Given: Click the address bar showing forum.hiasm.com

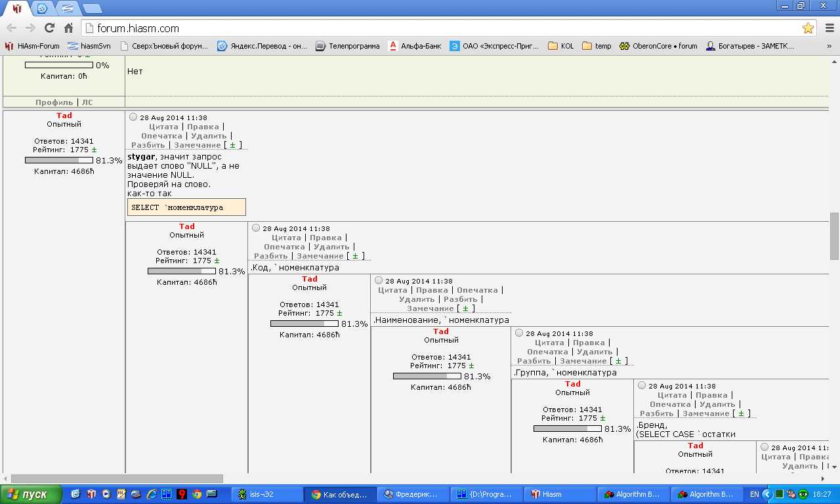Looking at the screenshot, I should pyautogui.click(x=440, y=28).
